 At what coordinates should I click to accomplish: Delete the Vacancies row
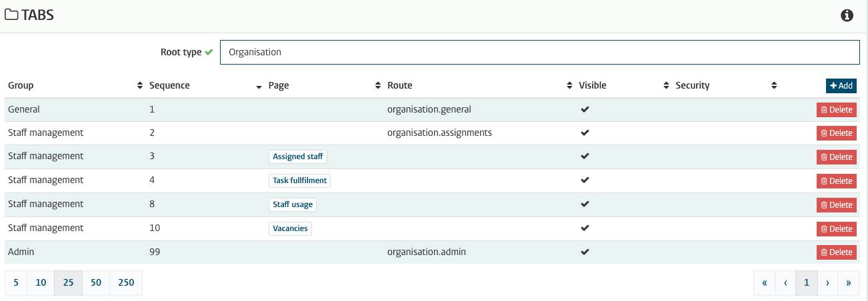point(837,229)
